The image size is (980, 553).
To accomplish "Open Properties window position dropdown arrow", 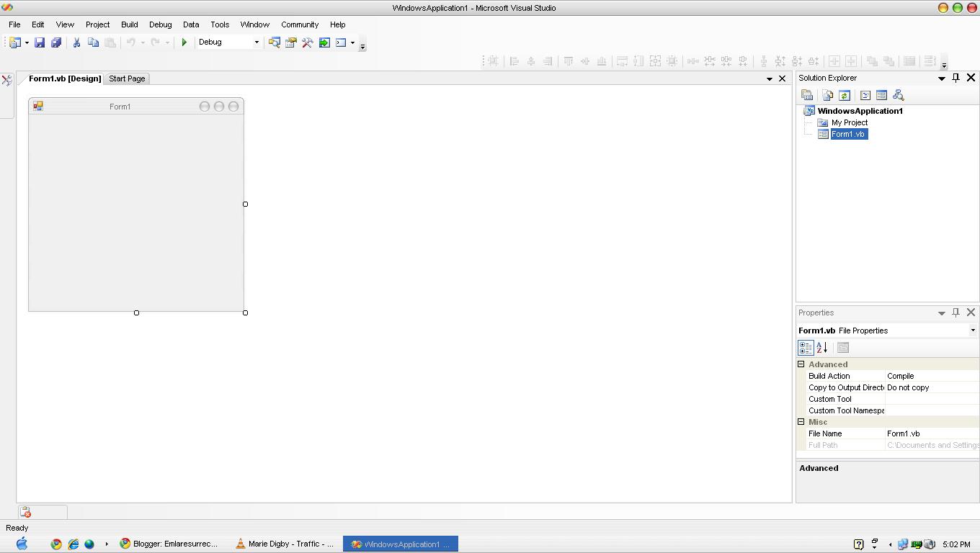I will click(x=942, y=313).
